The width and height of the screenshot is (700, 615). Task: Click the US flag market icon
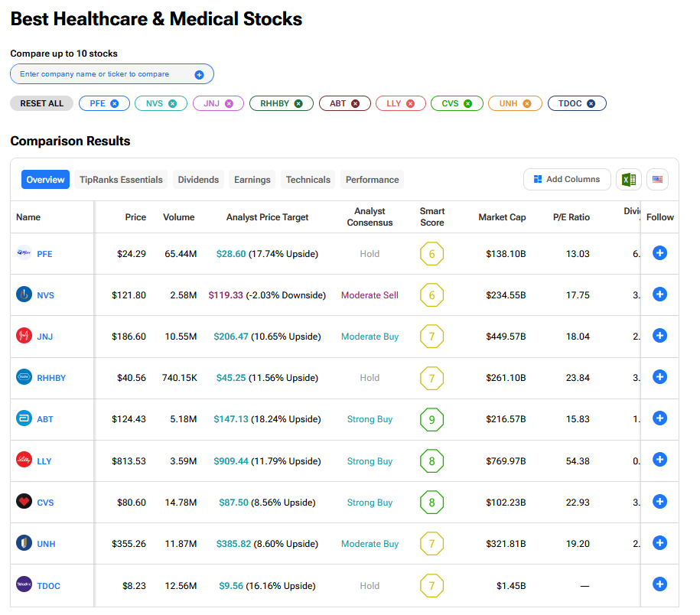(657, 180)
